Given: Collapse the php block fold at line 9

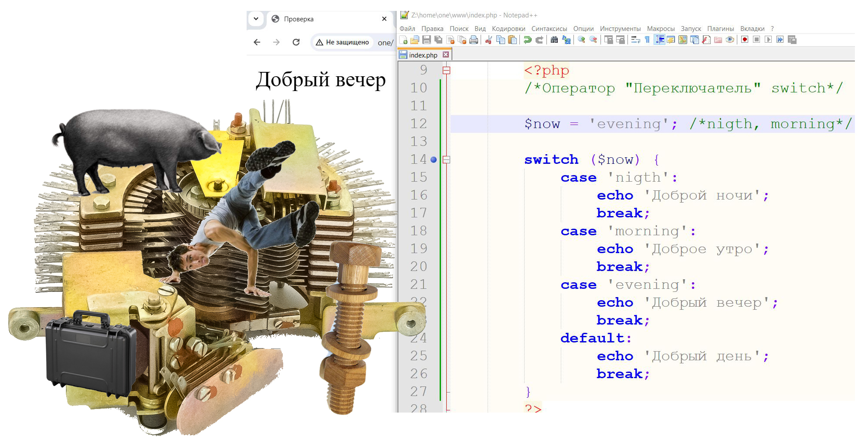Looking at the screenshot, I should click(446, 71).
